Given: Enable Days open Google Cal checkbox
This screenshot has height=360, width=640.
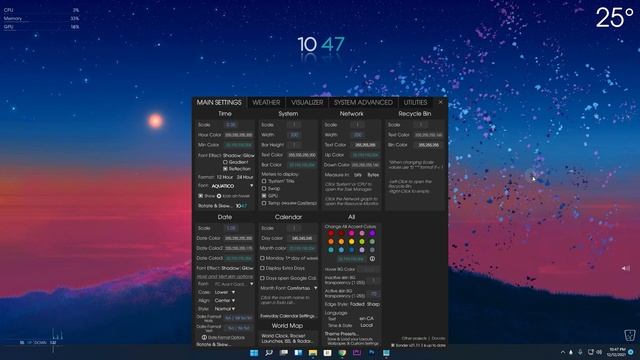Looking at the screenshot, I should (262, 278).
